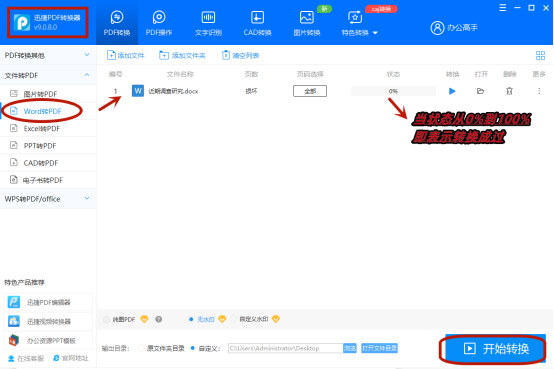
Task: Select 图片转PDF in the sidebar
Action: (x=48, y=94)
